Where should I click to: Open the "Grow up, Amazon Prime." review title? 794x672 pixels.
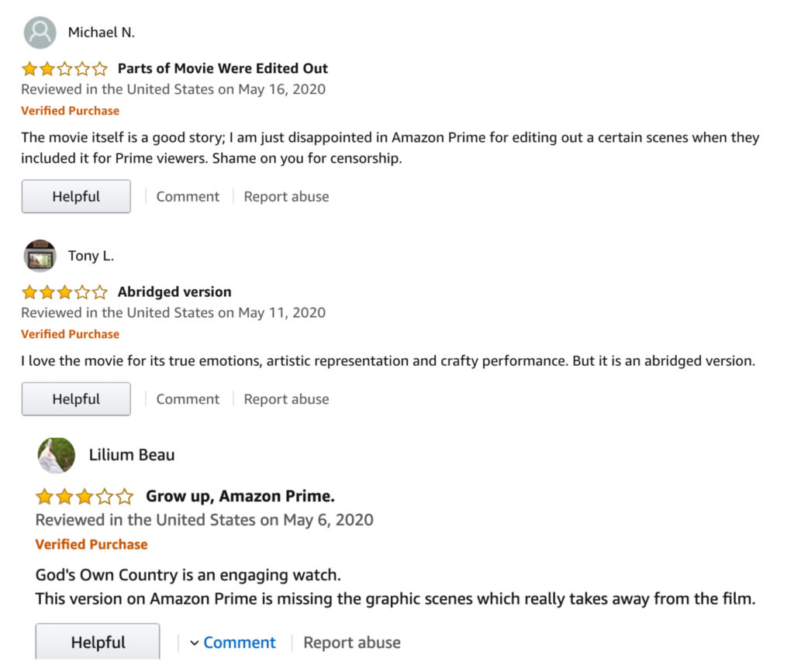240,496
